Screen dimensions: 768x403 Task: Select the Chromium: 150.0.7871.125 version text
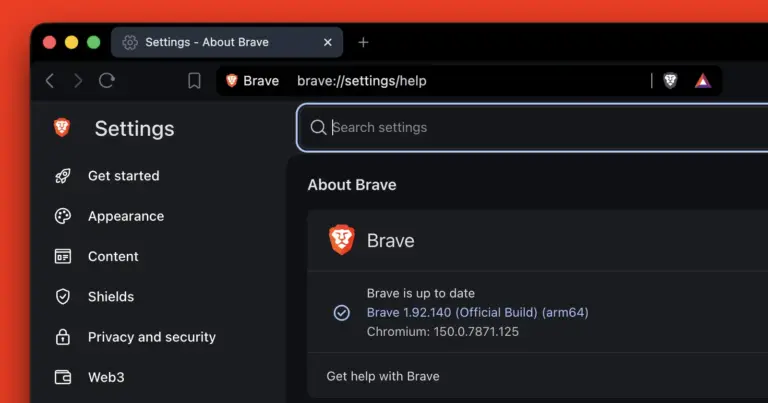pos(443,332)
